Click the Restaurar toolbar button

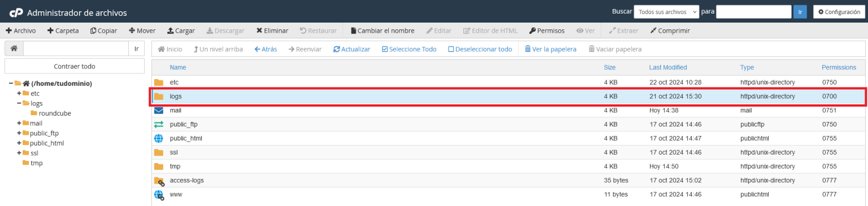[x=318, y=30]
